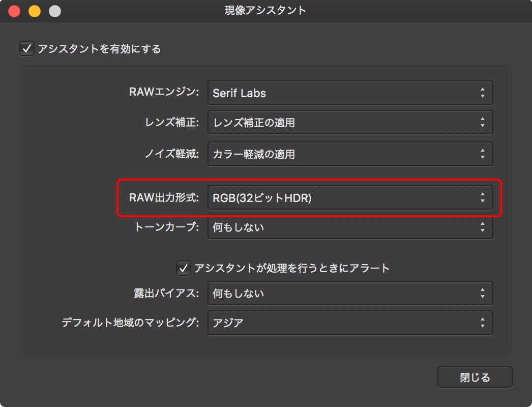Open the RAW出力形式 dropdown showing RGB(32ビットHDR)
Viewport: 532px width, 407px height.
coord(350,197)
